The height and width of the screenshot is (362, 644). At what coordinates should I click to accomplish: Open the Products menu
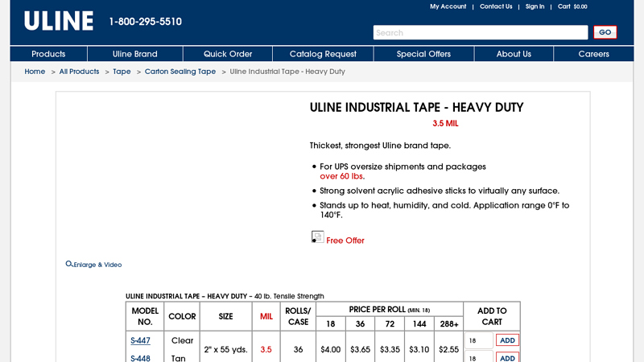pyautogui.click(x=48, y=54)
